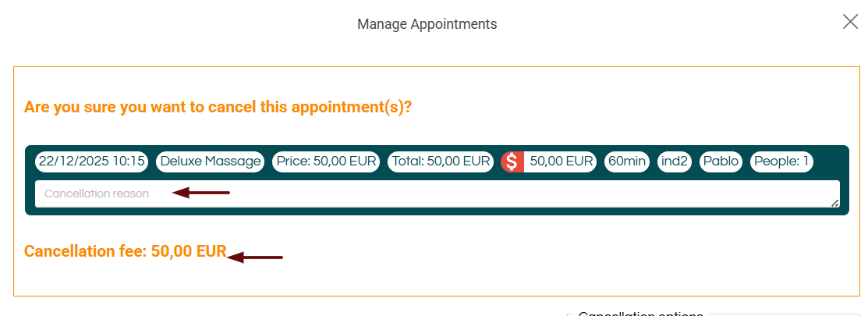Image resolution: width=868 pixels, height=316 pixels.
Task: Click the Deluxe Massage service tag
Action: (211, 162)
